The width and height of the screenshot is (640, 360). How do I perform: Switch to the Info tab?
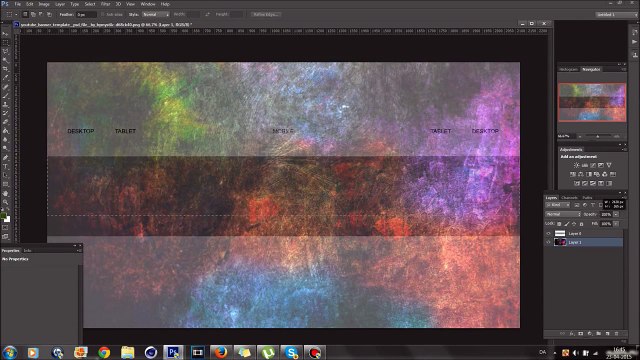coord(27,250)
